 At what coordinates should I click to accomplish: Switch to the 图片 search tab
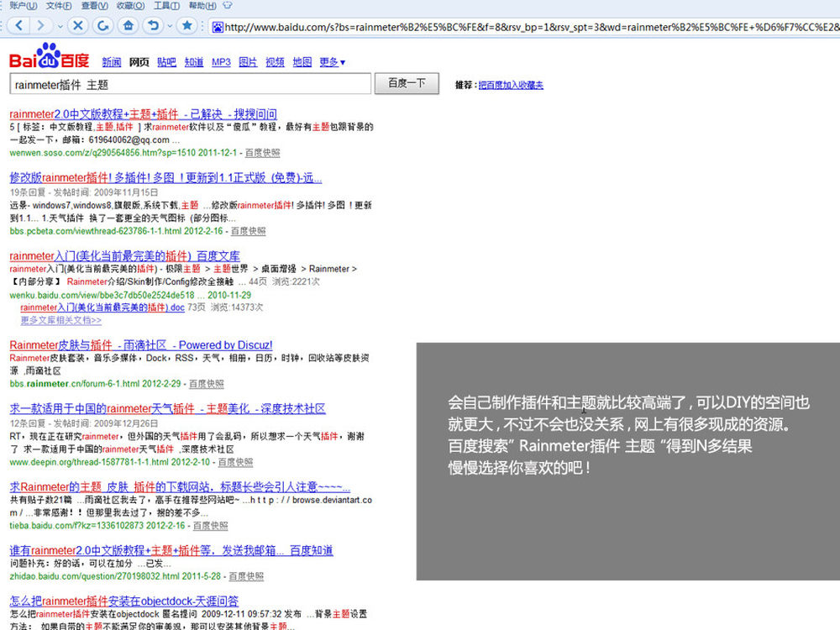click(248, 62)
